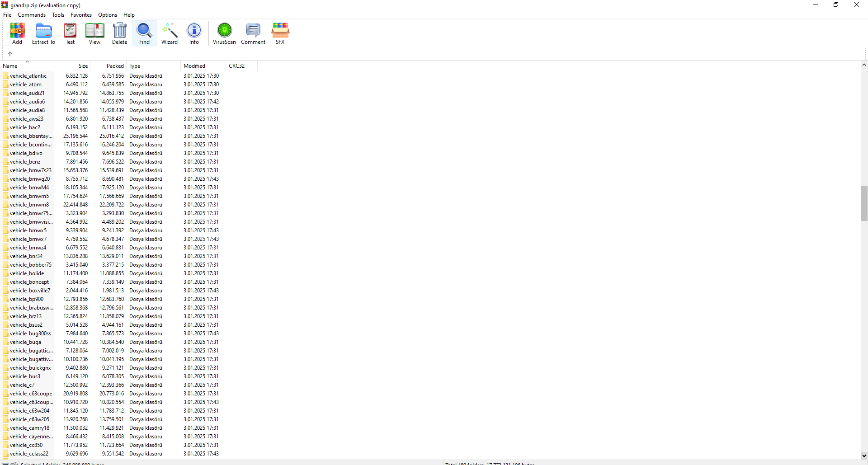Select the vehicle_camry18 folder icon
Viewport: 868px width, 465px height.
click(5, 428)
